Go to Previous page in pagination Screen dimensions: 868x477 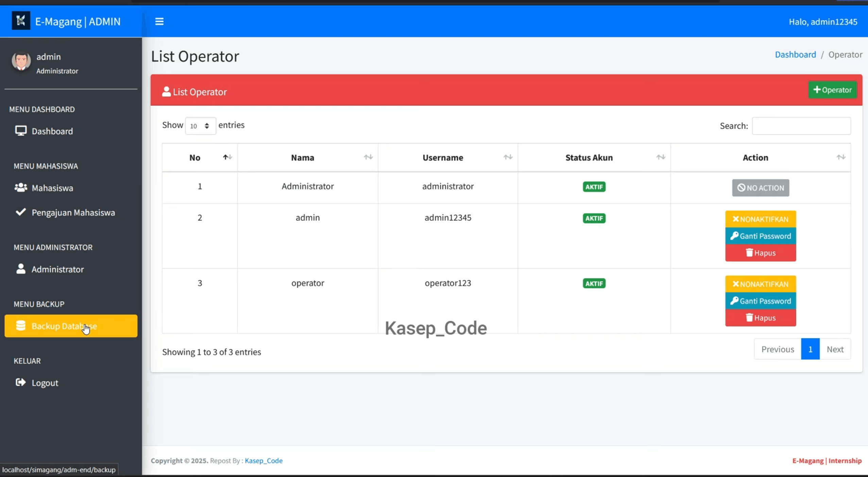pyautogui.click(x=778, y=349)
